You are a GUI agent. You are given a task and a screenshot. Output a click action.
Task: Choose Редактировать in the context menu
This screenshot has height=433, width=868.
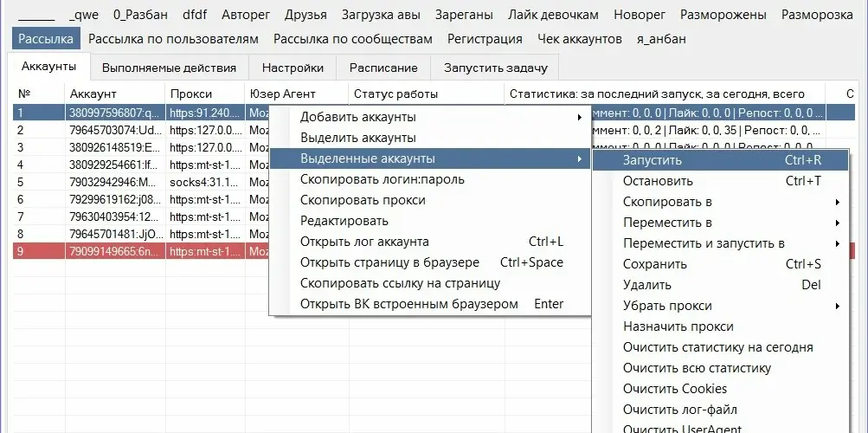click(x=430, y=221)
